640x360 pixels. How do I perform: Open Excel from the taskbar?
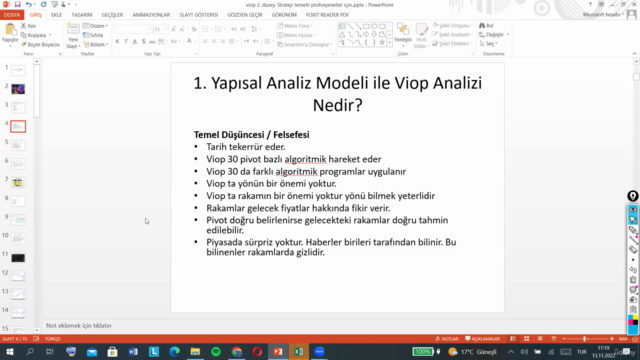point(299,351)
